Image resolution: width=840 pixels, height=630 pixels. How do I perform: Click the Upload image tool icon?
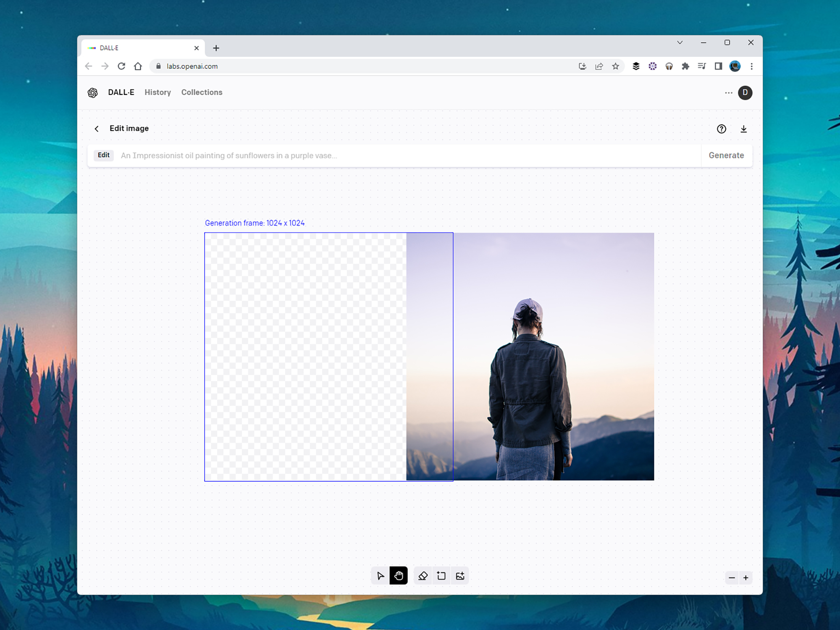point(460,576)
